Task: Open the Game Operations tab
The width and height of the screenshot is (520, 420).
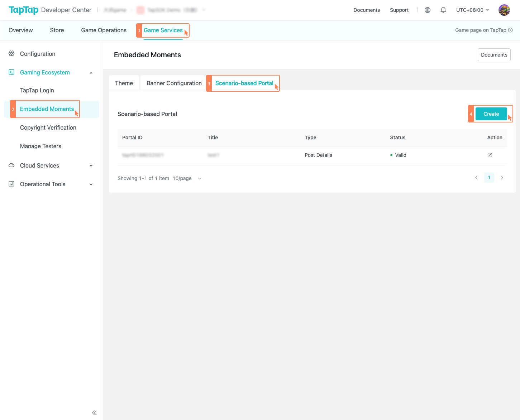Action: coord(104,30)
